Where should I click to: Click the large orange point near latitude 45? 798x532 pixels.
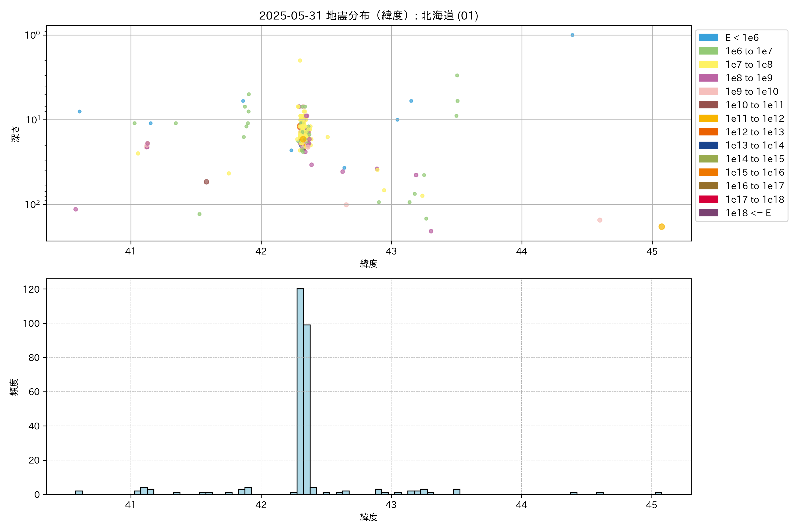(x=661, y=227)
